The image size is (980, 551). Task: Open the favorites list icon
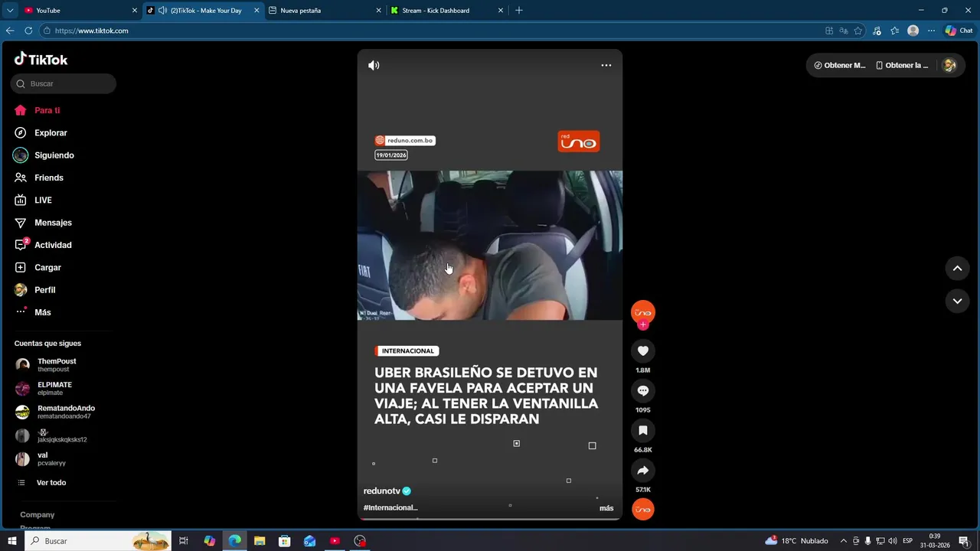[894, 31]
